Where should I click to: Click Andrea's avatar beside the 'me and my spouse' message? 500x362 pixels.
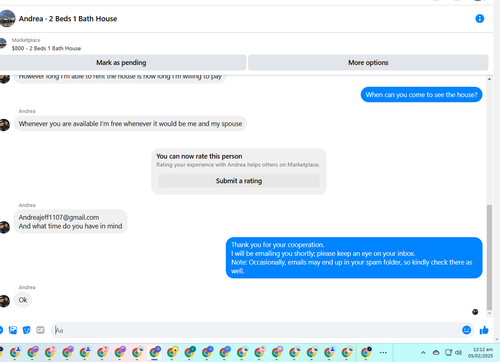point(5,125)
